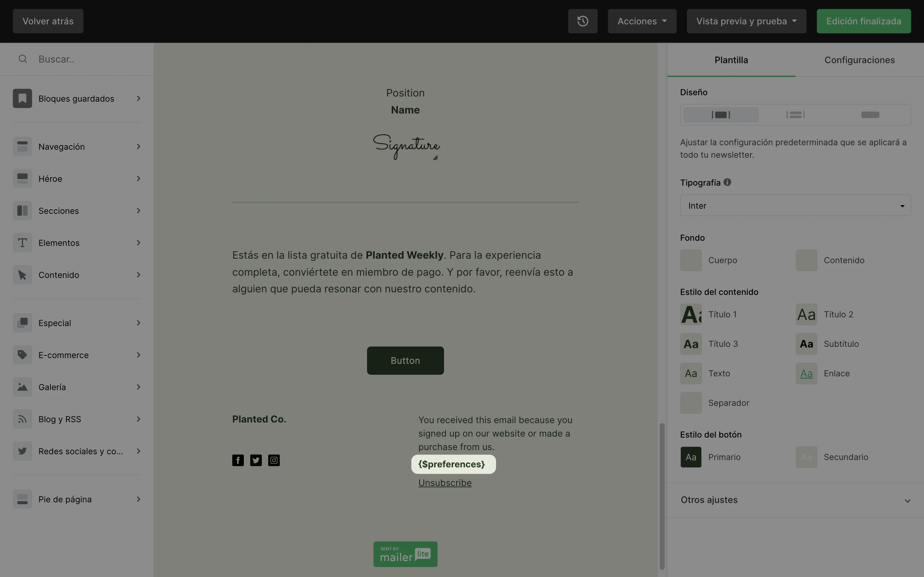Open the Bloques guardados bookmark icon

[x=22, y=98]
